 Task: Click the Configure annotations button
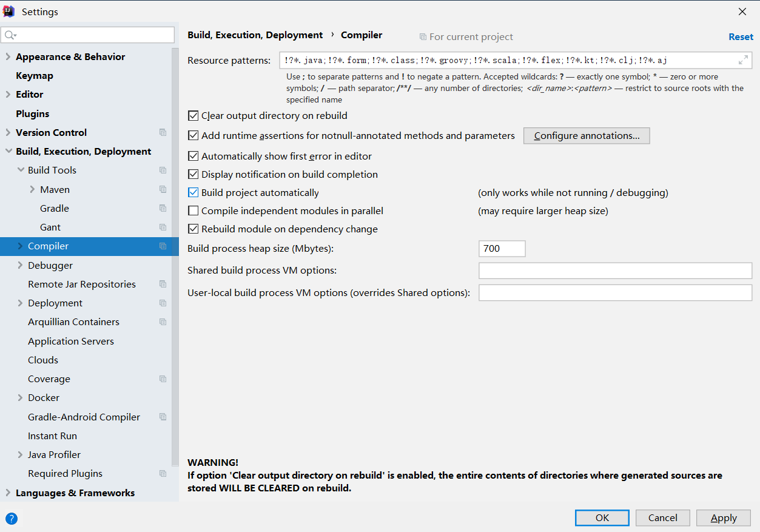(587, 136)
